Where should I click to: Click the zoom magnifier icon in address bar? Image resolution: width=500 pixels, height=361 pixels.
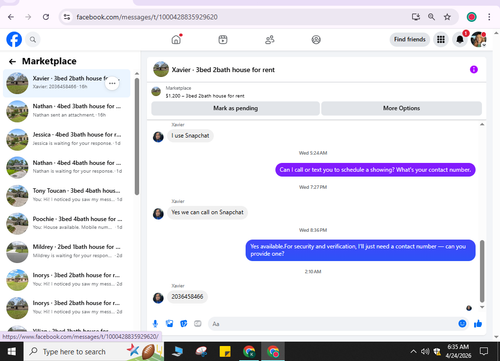431,17
